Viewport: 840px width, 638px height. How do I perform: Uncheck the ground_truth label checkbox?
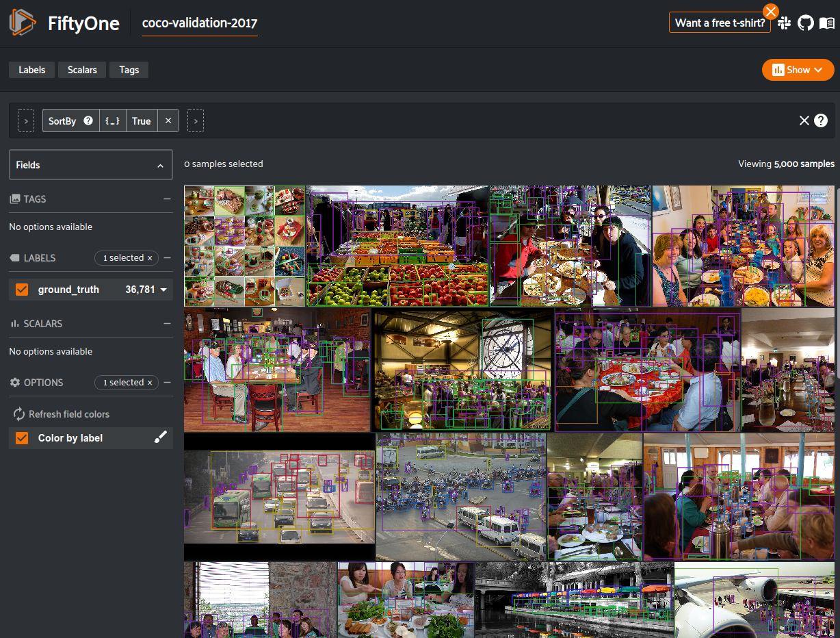(22, 290)
